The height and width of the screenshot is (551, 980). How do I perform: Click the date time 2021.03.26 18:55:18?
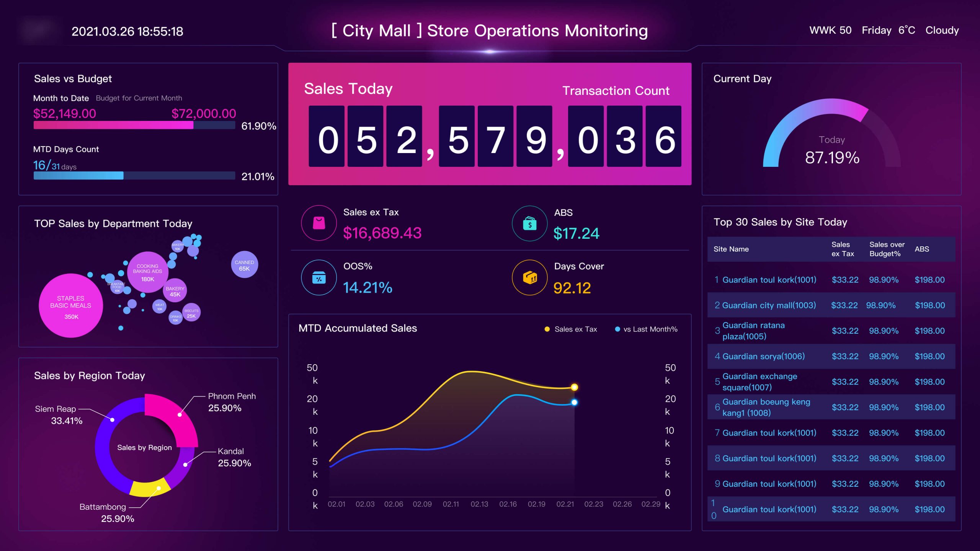coord(127,31)
